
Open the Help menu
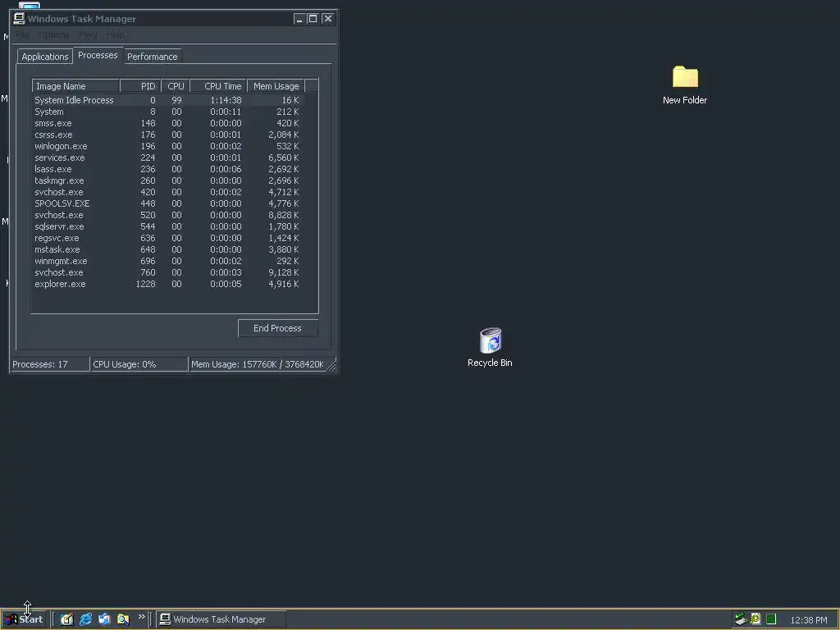tap(115, 34)
